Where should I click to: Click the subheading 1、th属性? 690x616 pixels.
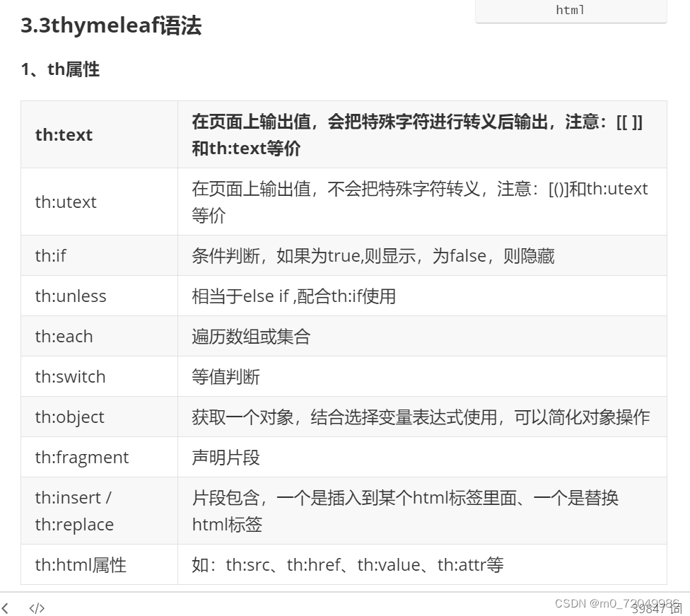point(60,69)
